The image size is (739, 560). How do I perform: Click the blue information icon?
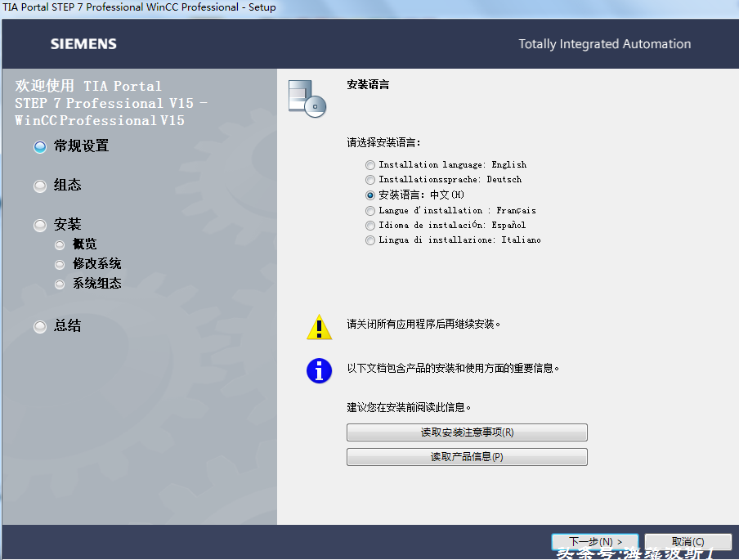pyautogui.click(x=319, y=370)
